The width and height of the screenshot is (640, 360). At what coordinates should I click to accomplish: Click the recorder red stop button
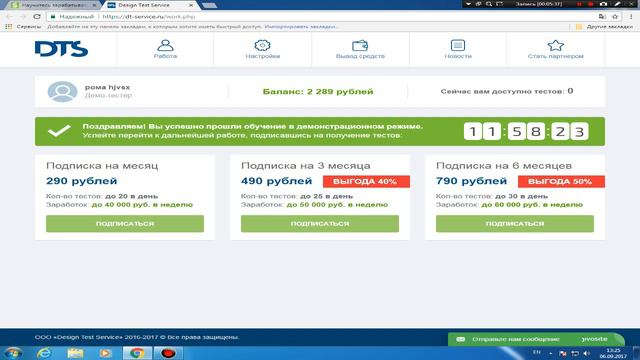tap(590, 4)
